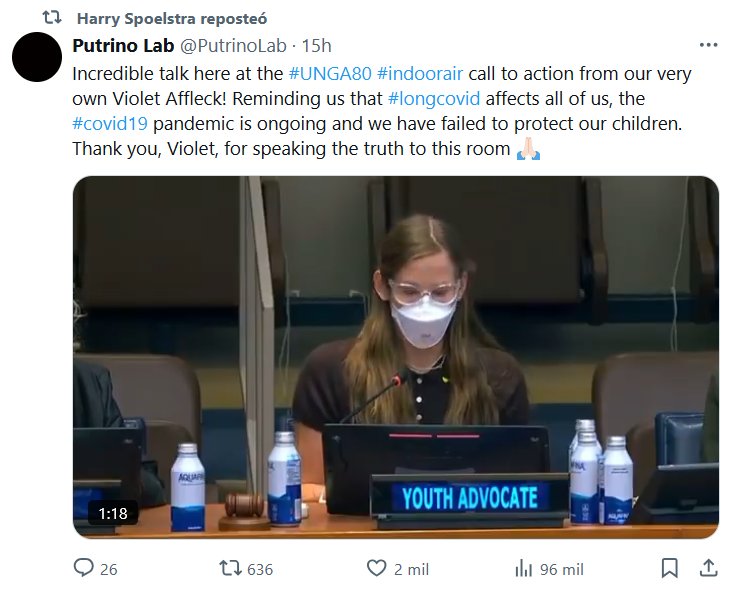
Task: Open the three-dot more options menu
Action: (708, 46)
